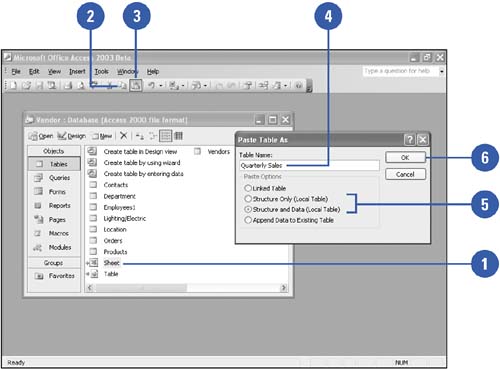Click the New database toolbar icon
The height and width of the screenshot is (369, 500).
[x=13, y=86]
